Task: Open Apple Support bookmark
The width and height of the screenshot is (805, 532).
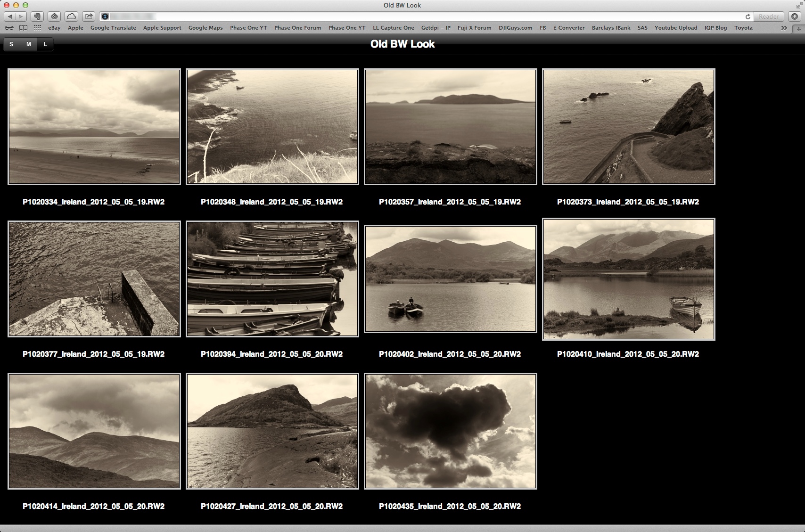Action: click(162, 28)
